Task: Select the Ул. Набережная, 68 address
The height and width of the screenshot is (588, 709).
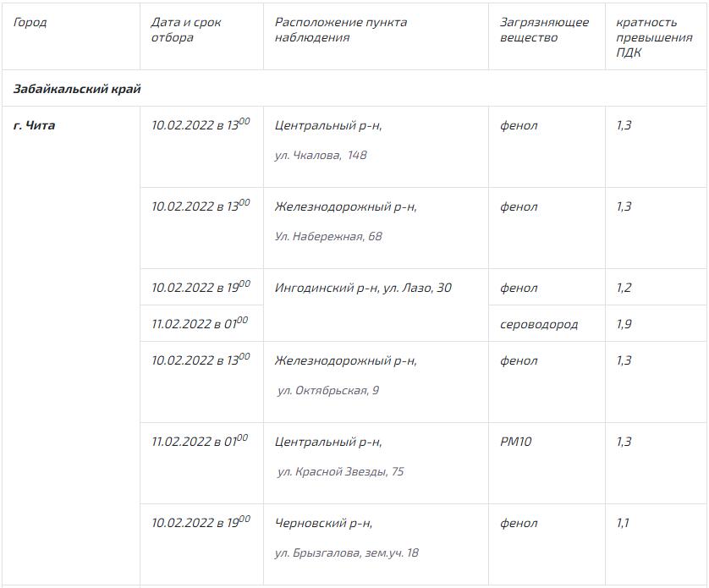Action: coord(328,237)
